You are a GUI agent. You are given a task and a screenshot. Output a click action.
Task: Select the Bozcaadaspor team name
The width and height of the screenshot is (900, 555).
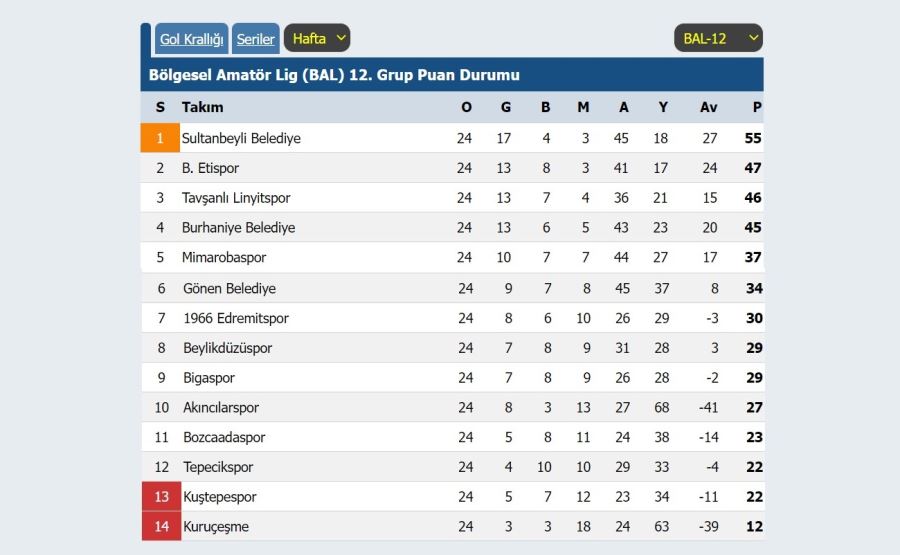point(224,437)
